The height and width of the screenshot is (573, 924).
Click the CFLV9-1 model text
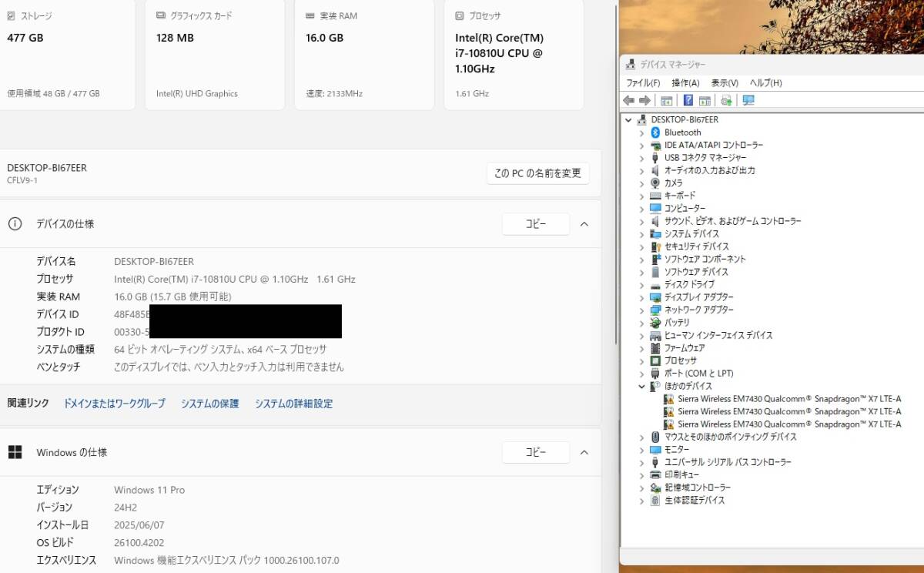[x=22, y=181]
